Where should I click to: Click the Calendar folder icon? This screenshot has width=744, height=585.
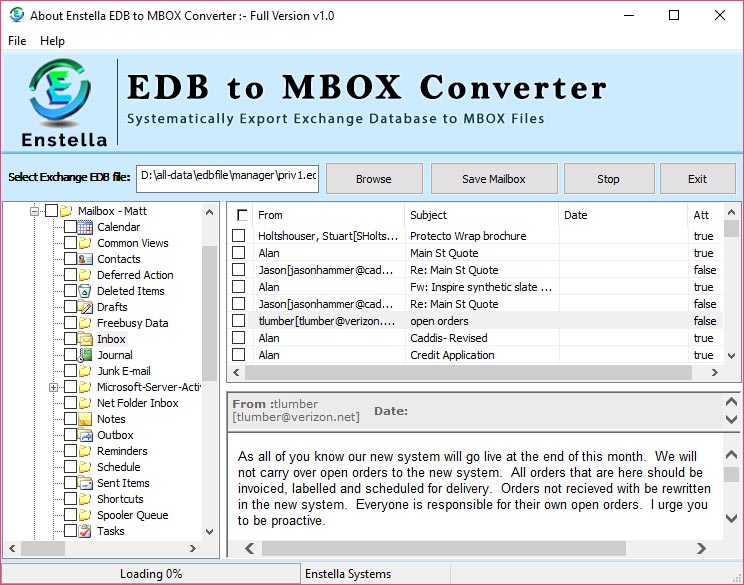pyautogui.click(x=86, y=227)
